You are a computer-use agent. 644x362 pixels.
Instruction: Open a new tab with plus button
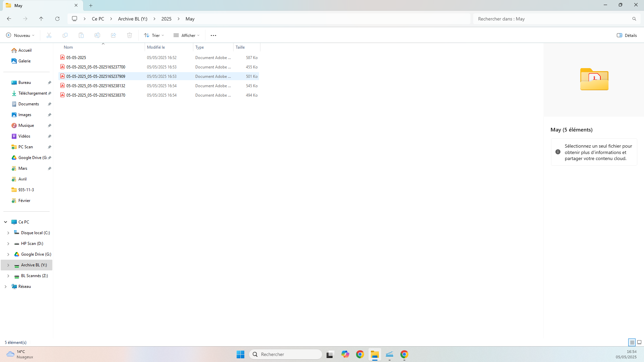click(91, 5)
